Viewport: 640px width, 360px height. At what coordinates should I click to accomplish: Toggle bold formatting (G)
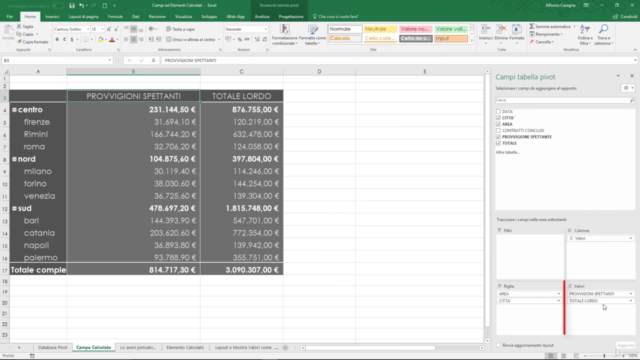(57, 40)
